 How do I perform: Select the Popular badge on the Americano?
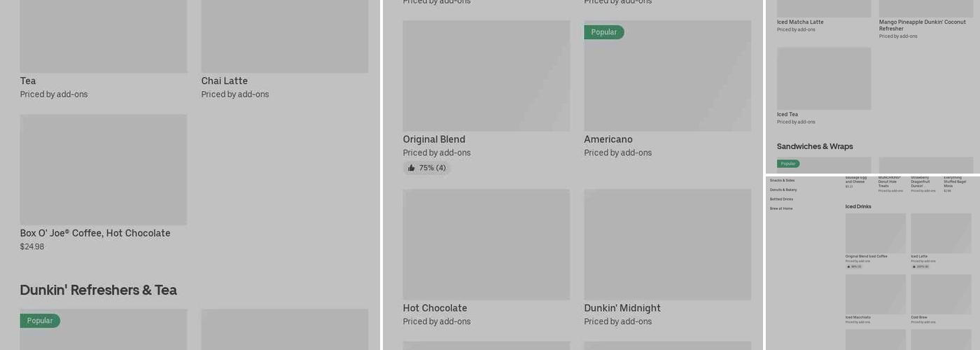(604, 32)
